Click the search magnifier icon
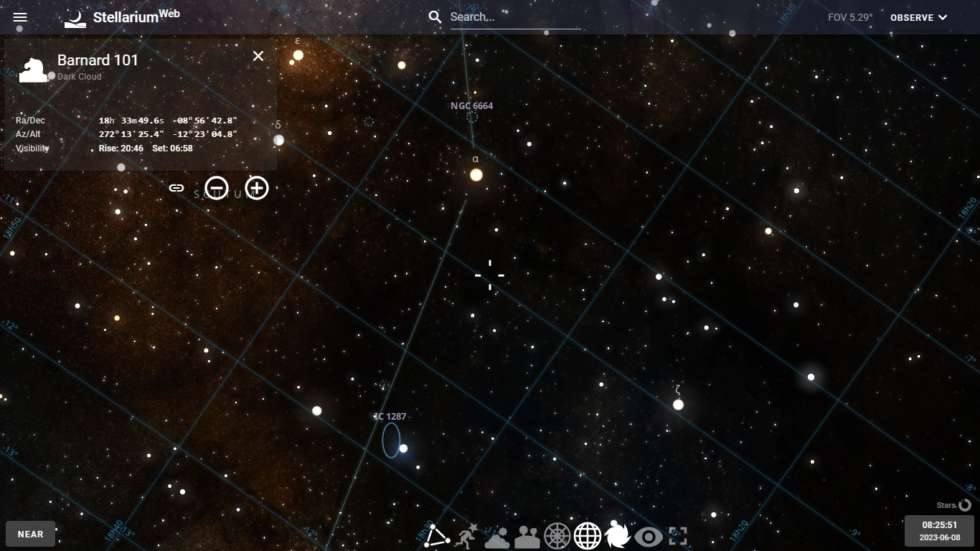The height and width of the screenshot is (551, 980). [x=435, y=17]
